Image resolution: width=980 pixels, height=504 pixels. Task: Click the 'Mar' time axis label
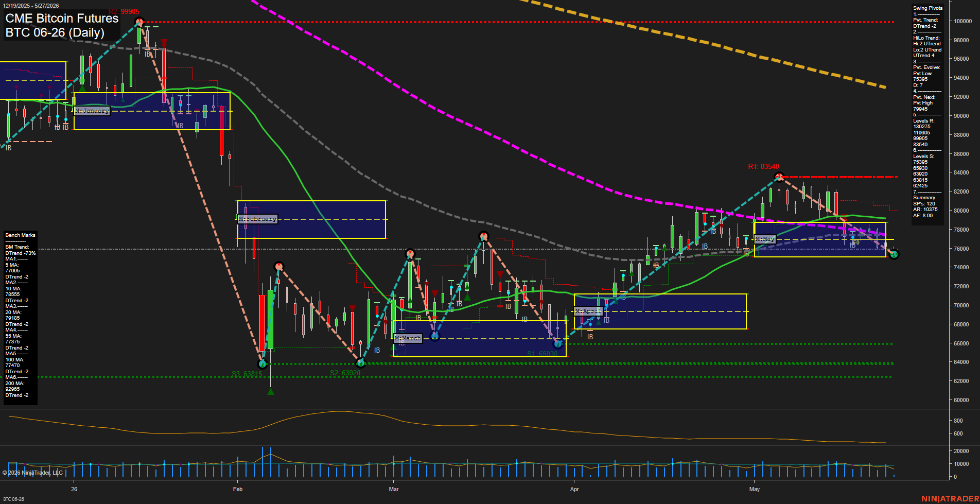click(394, 489)
